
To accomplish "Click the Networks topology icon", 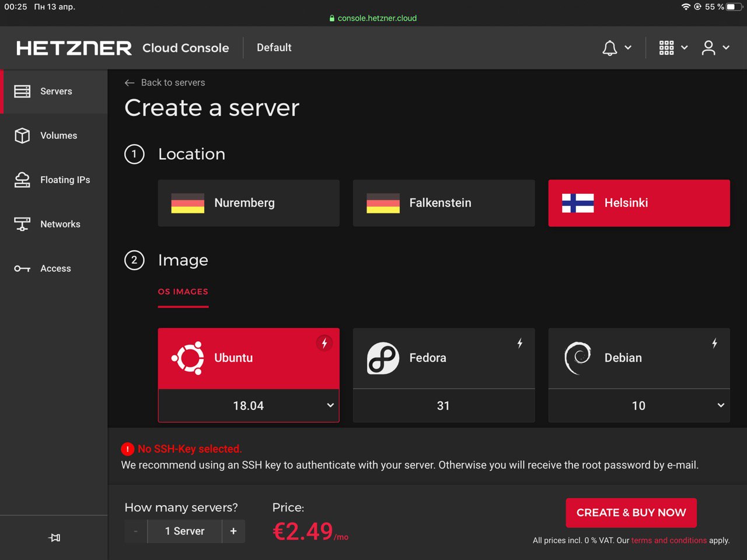I will click(x=22, y=224).
